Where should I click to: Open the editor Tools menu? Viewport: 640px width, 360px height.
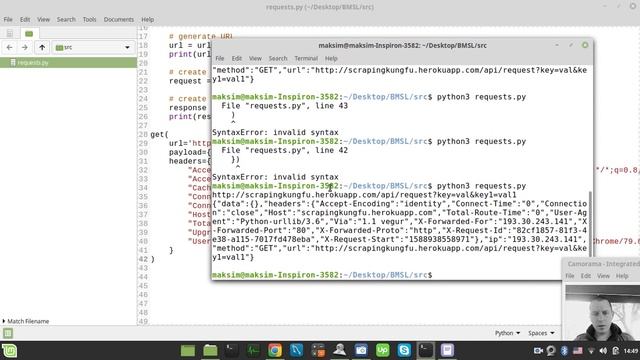89,19
